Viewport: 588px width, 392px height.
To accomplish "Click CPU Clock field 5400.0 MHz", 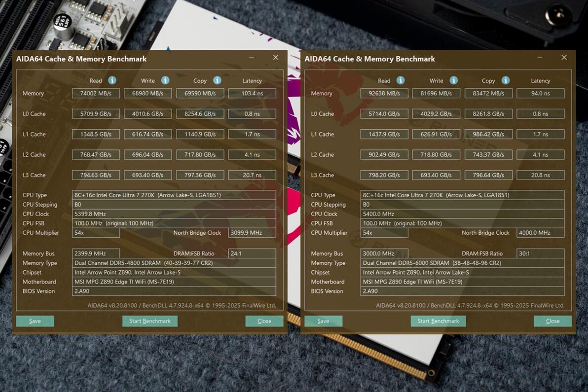I will click(462, 214).
